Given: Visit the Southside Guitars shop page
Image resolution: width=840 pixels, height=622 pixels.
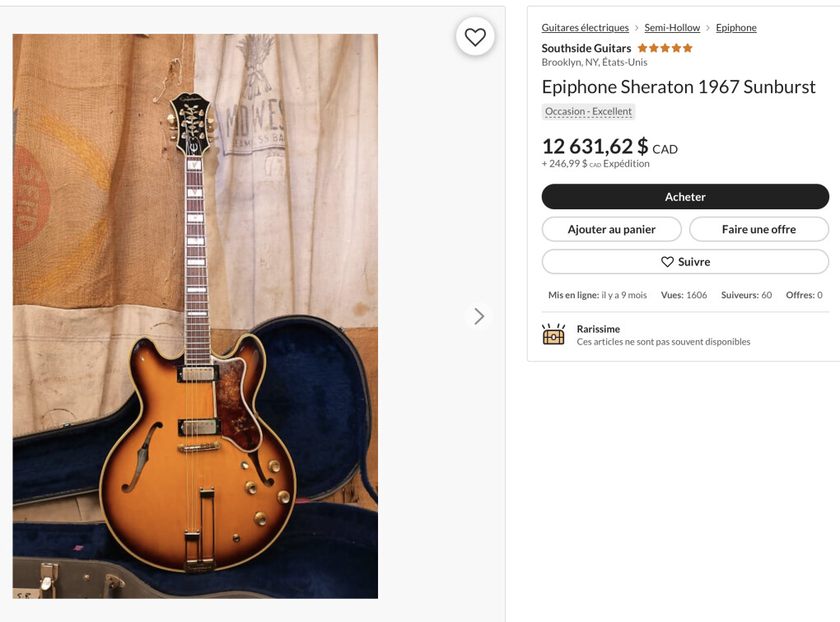Looking at the screenshot, I should (x=586, y=49).
